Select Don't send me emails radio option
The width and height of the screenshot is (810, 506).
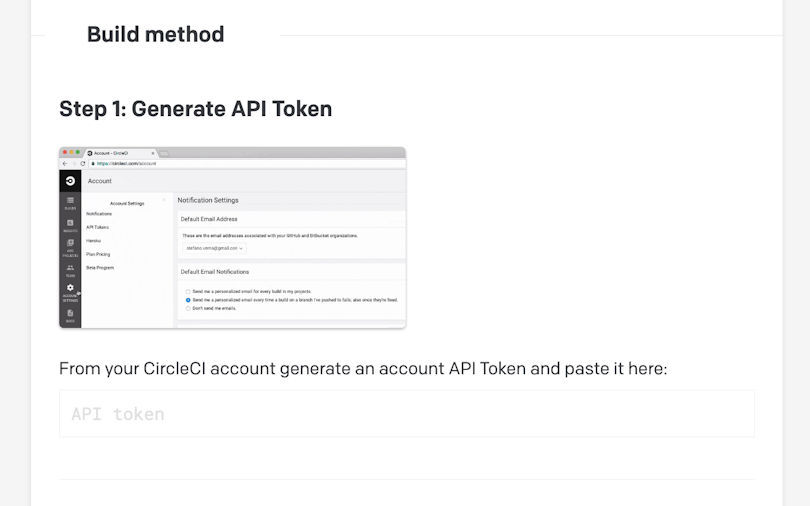188,308
